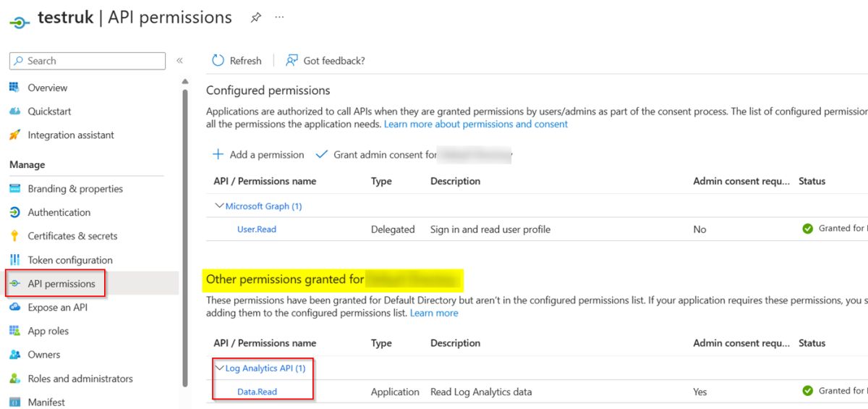This screenshot has height=409, width=868.
Task: Click the Data.Read permission link
Action: click(257, 392)
